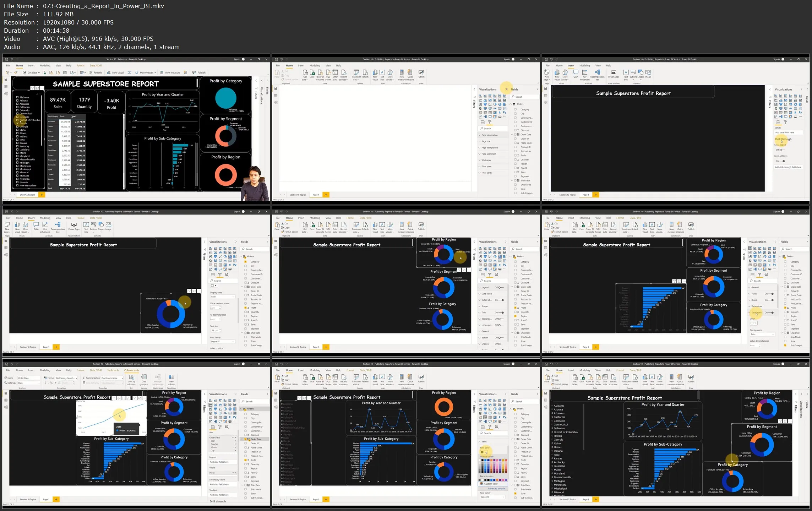The height and width of the screenshot is (511, 812).
Task: Uncheck Florida in the Reference window state slicer
Action: tap(17, 123)
